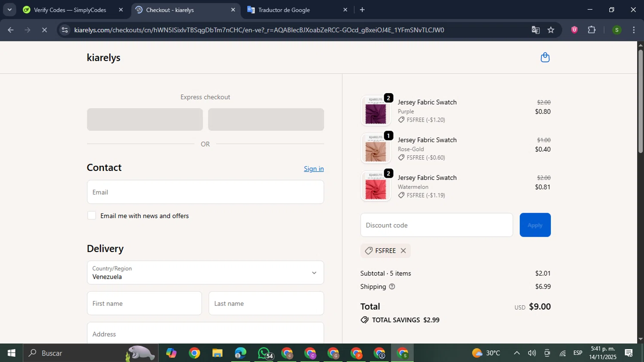
Task: Expand the Country/Region Venezuela dropdown
Action: (205, 273)
